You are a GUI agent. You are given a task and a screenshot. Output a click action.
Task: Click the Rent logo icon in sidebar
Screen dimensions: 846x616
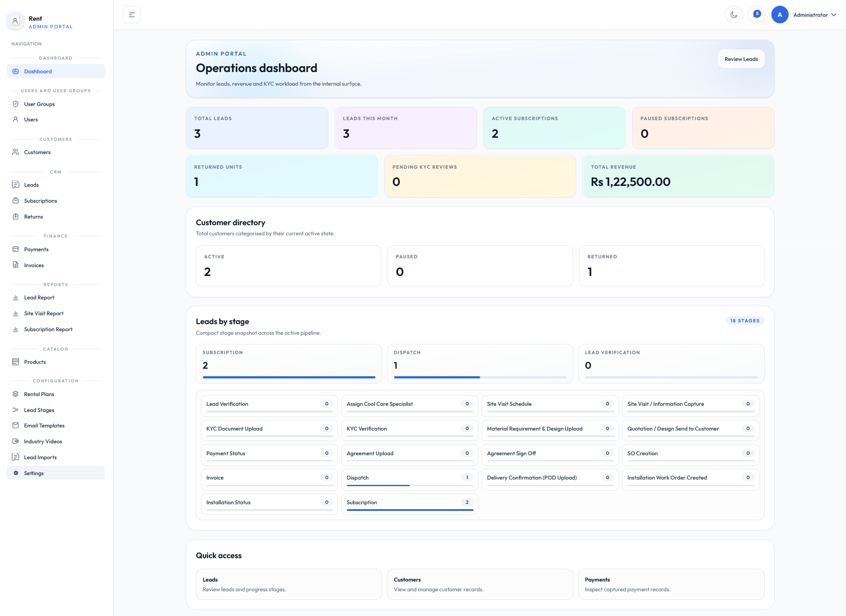pyautogui.click(x=15, y=21)
